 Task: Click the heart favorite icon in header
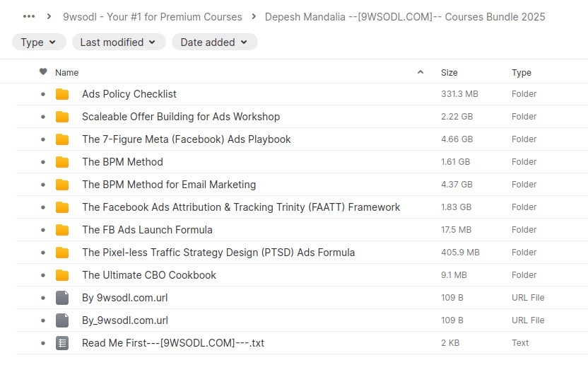(43, 72)
